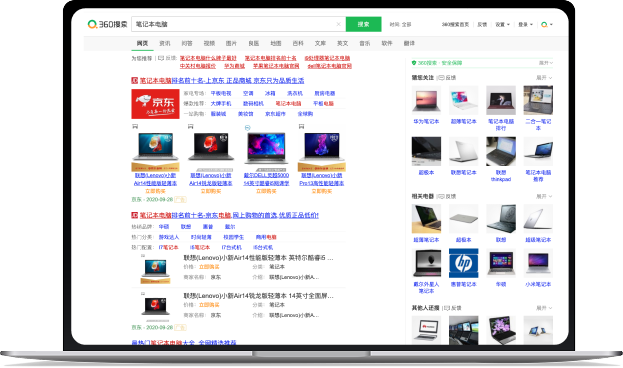The height and width of the screenshot is (368, 623).
Task: Click the green shield icon beside 360搜索·安全保障
Action: click(x=414, y=63)
